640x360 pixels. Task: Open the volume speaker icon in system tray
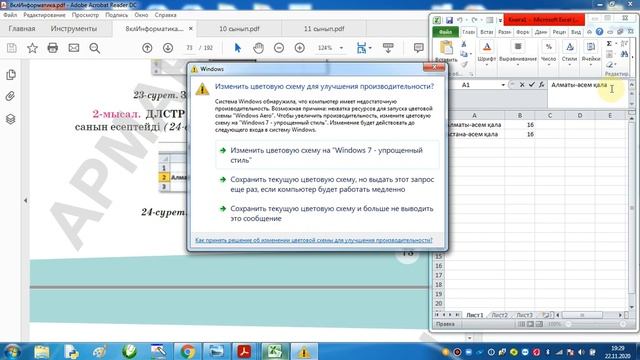[582, 352]
